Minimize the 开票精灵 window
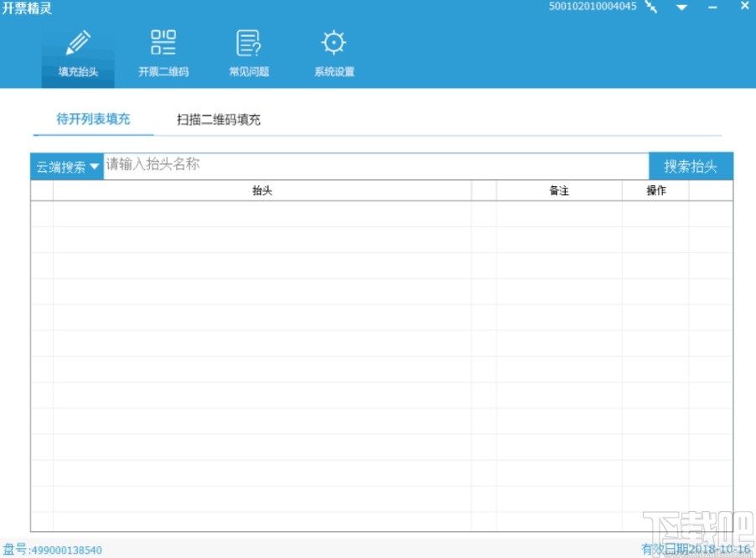The image size is (756, 558). pyautogui.click(x=712, y=8)
